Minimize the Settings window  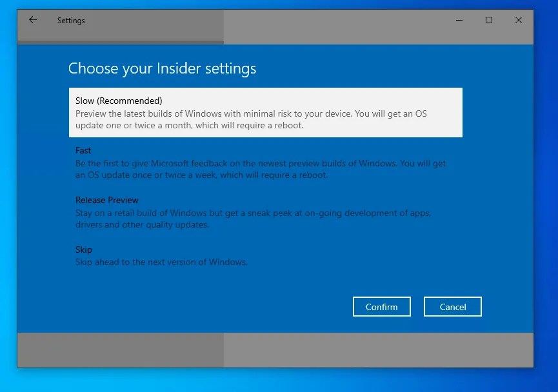click(459, 20)
